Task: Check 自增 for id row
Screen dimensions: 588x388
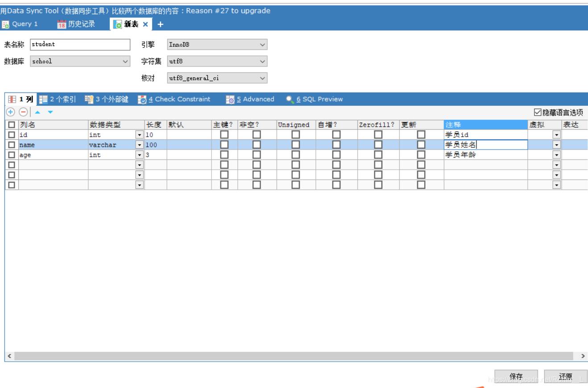Action: [x=336, y=134]
